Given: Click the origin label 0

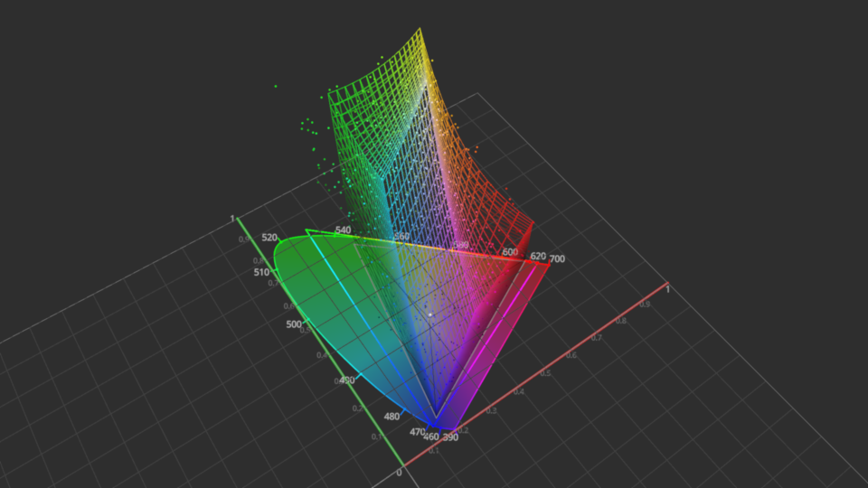Looking at the screenshot, I should (399, 473).
